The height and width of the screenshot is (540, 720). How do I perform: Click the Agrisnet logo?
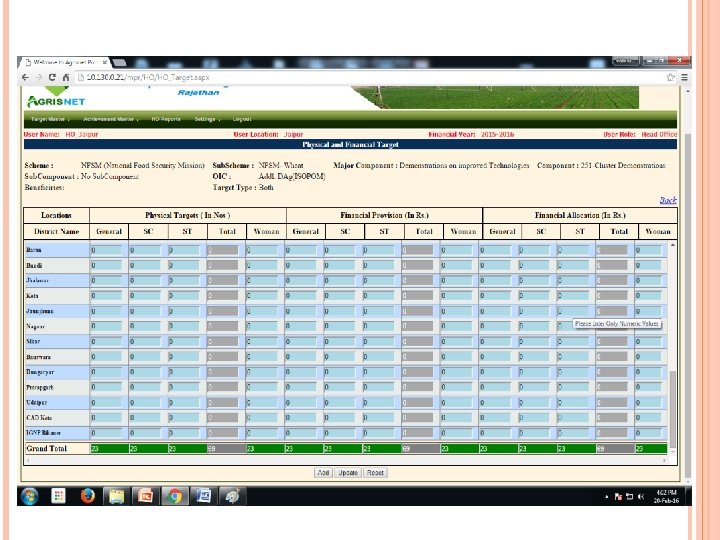56,98
